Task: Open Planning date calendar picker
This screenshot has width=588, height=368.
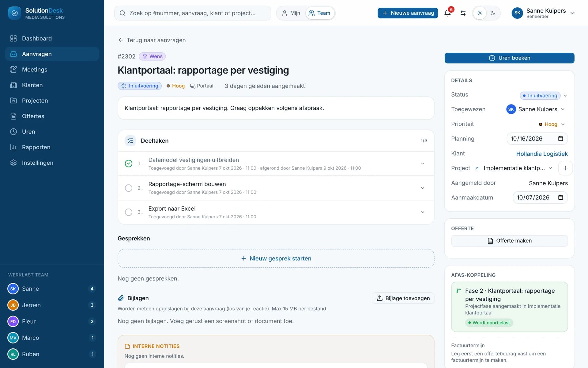Action: point(560,139)
